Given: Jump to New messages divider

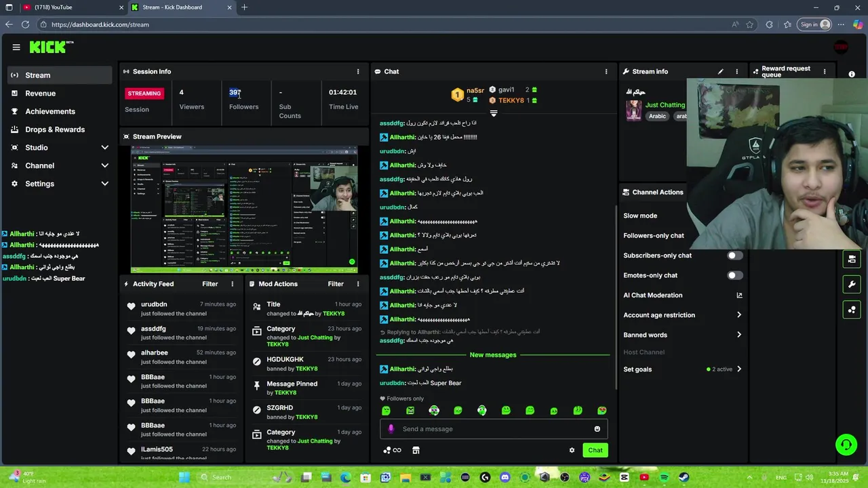Looking at the screenshot, I should point(493,355).
